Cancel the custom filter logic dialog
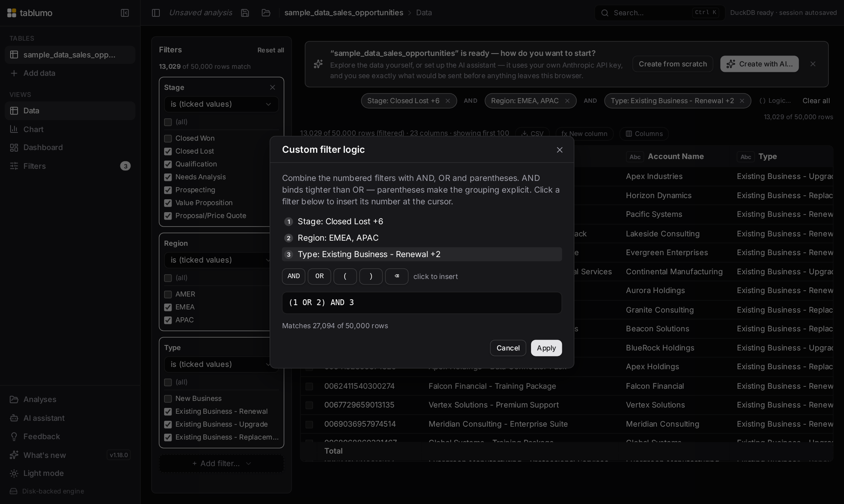Viewport: 844px width, 504px height. (508, 348)
